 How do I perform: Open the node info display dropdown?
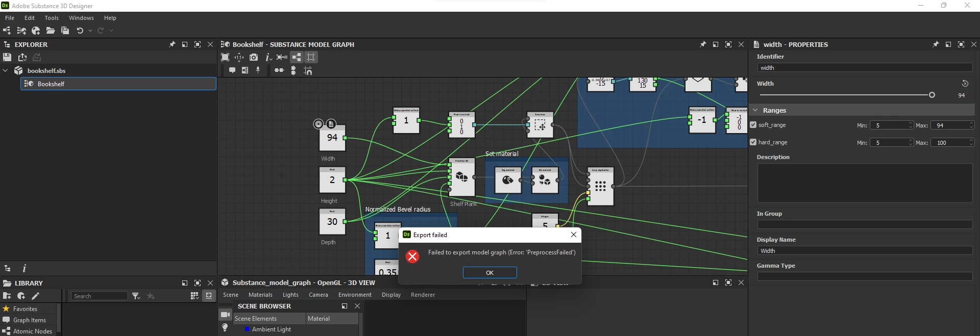pyautogui.click(x=268, y=57)
